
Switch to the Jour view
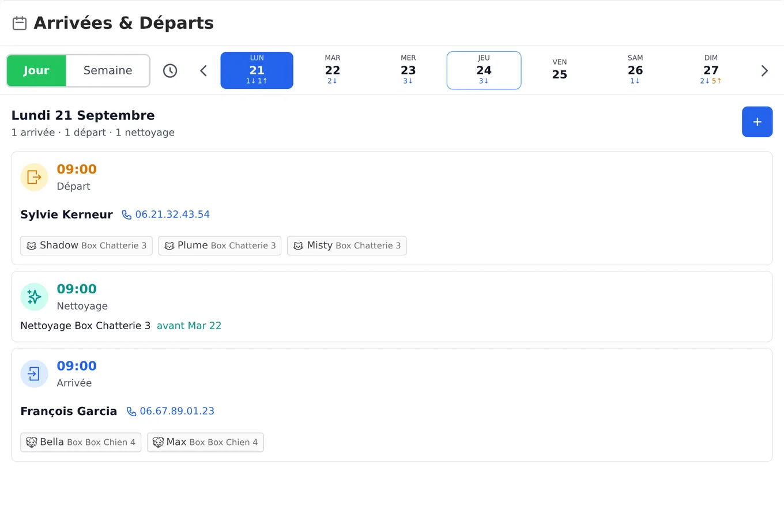36,70
